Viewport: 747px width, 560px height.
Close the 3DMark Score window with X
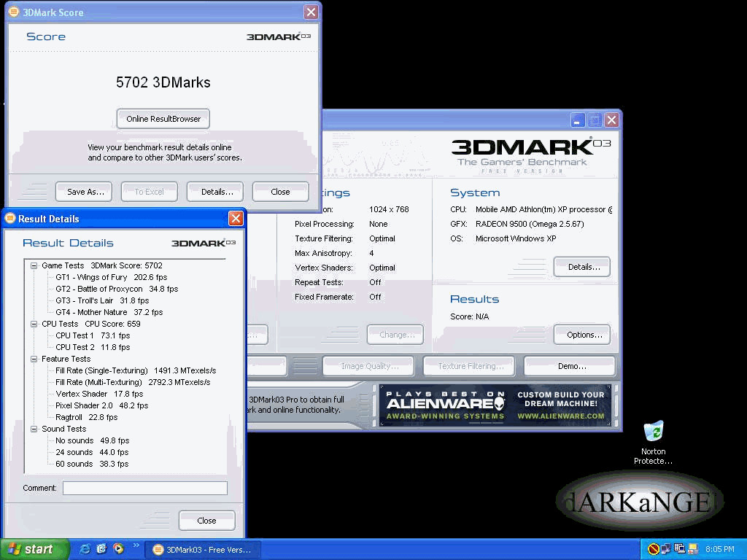tap(311, 12)
